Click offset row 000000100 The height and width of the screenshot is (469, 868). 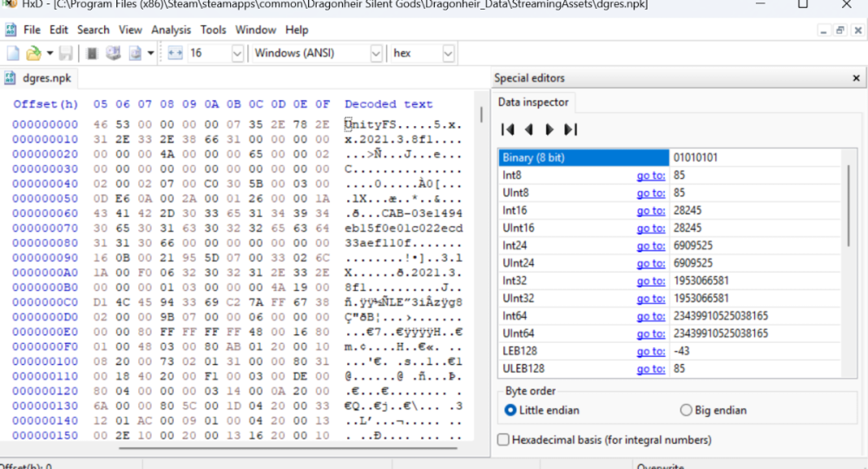point(45,361)
